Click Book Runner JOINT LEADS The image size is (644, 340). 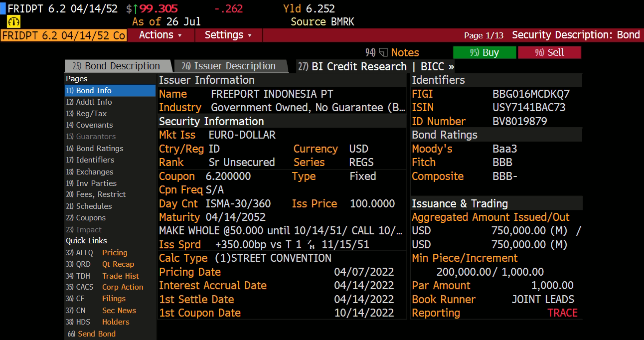[x=543, y=300]
